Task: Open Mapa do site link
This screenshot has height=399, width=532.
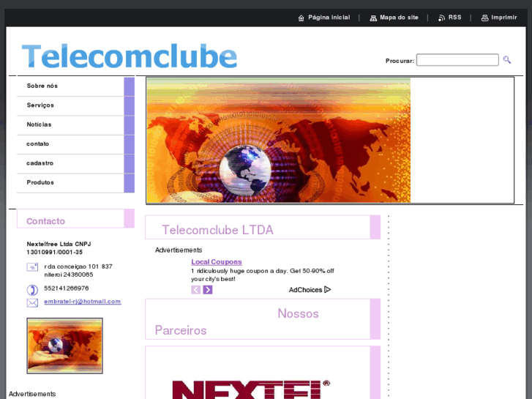Action: 399,18
